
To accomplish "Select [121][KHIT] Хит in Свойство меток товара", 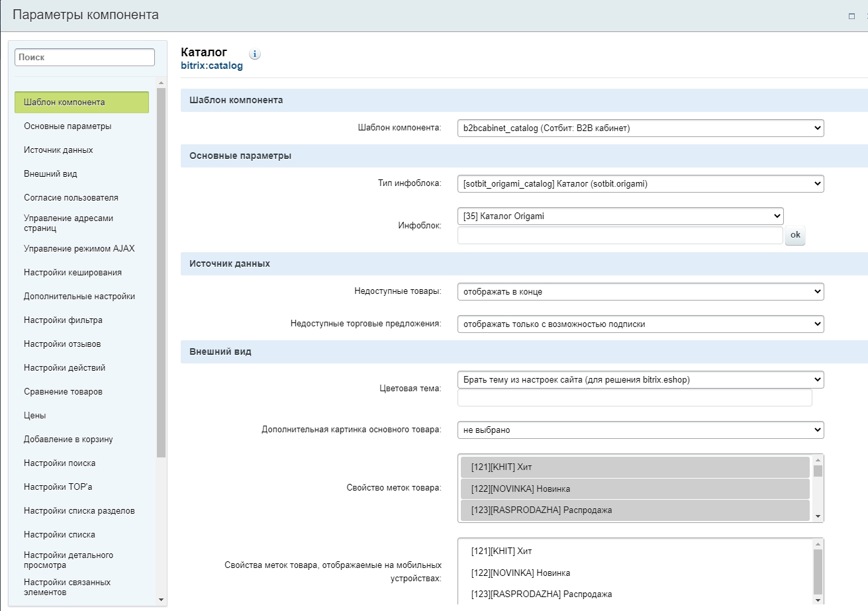I will (x=635, y=467).
